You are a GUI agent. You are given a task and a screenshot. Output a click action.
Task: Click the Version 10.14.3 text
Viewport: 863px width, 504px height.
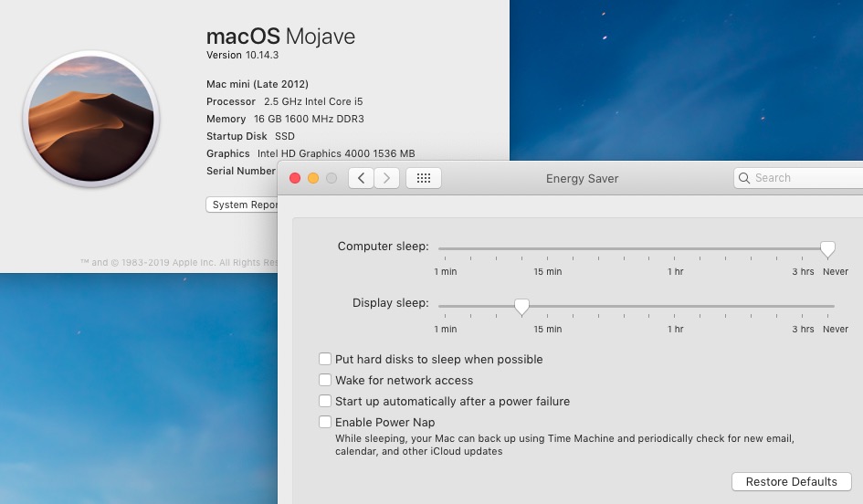pyautogui.click(x=242, y=55)
